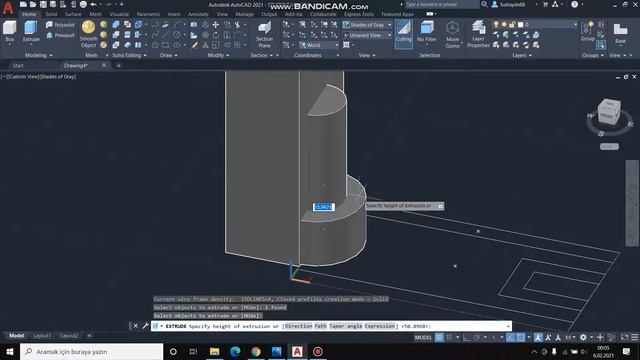Open Layer Properties manager

478,34
